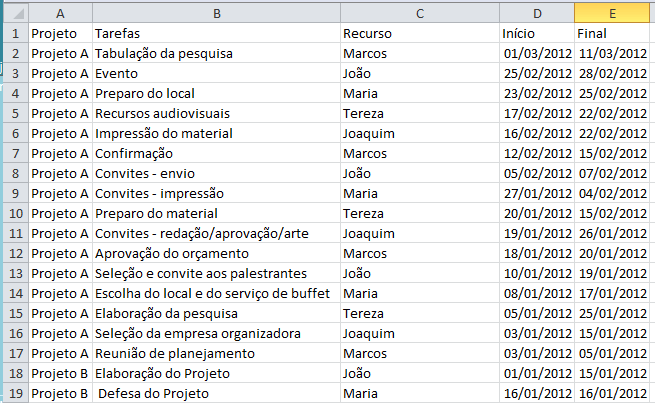Click the Início header cell
Viewport: 655px width, 403px height.
[537, 33]
